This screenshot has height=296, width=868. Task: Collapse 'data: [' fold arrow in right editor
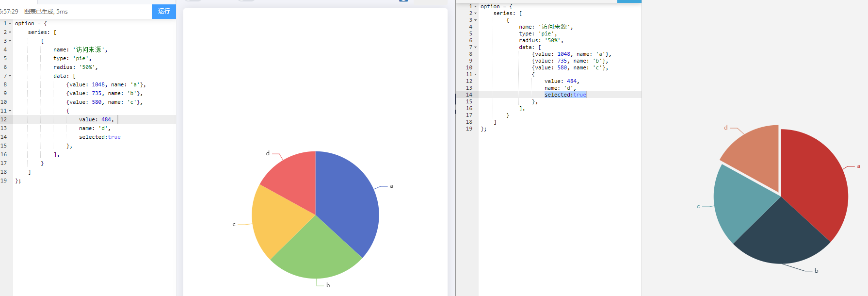tap(476, 47)
